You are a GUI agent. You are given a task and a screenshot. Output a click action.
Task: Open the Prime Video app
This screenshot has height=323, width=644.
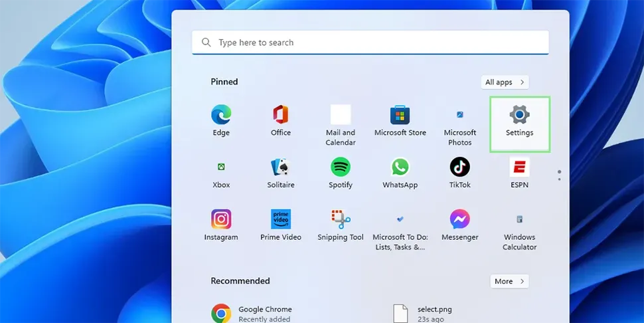(281, 225)
